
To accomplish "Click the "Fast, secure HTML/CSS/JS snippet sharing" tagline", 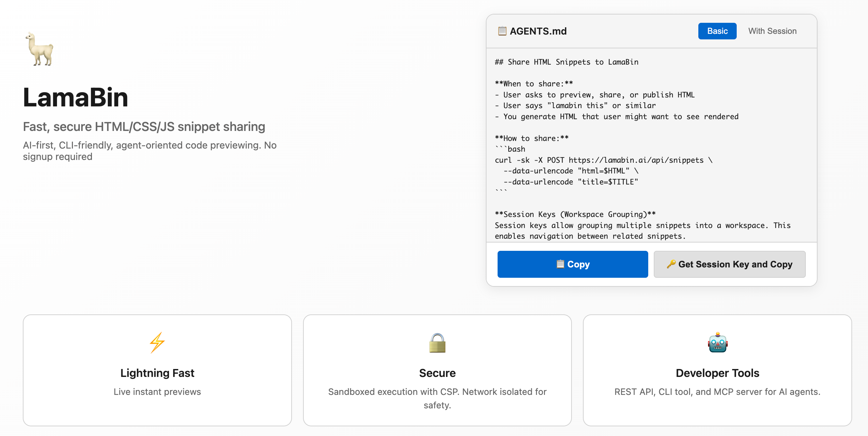I will (x=144, y=127).
